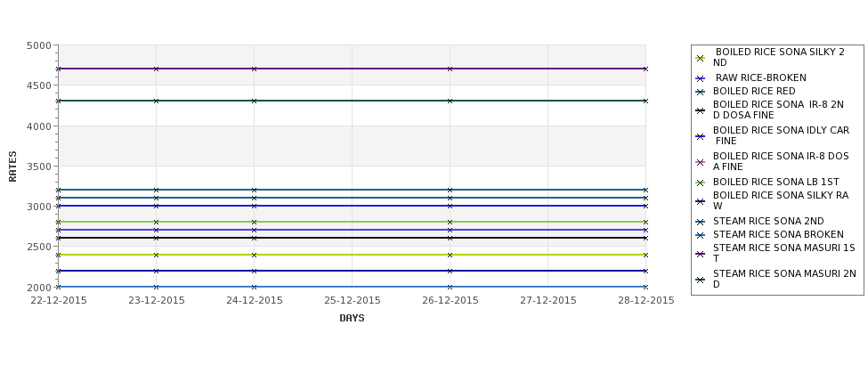
Task: Select the BOILED RICE SONA LB 1ST legend marker
Action: pos(701,183)
